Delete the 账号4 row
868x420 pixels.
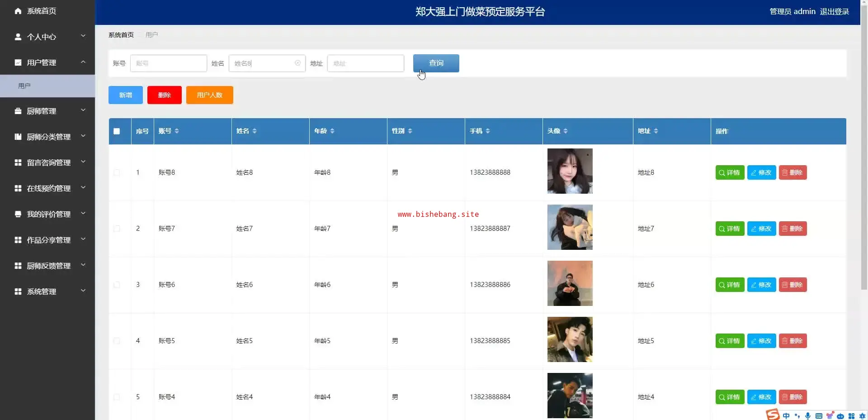793,397
